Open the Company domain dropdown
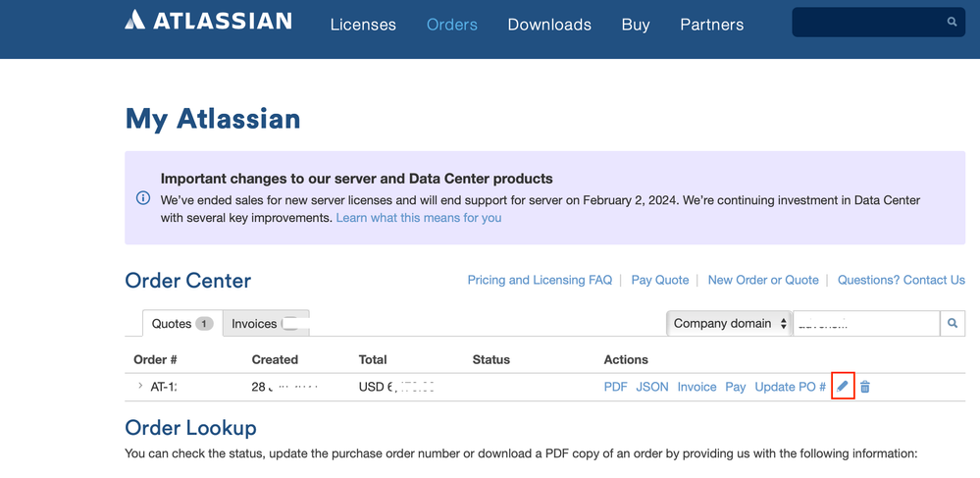This screenshot has width=980, height=478. pos(730,324)
